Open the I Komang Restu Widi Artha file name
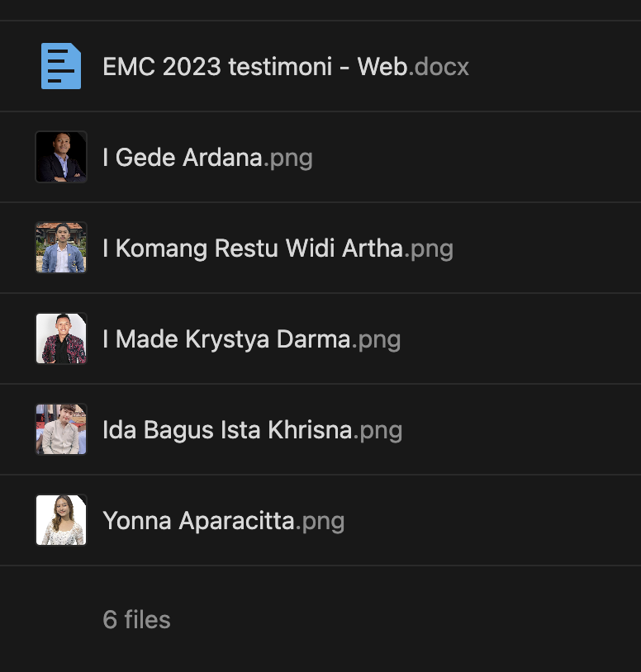 coord(253,248)
